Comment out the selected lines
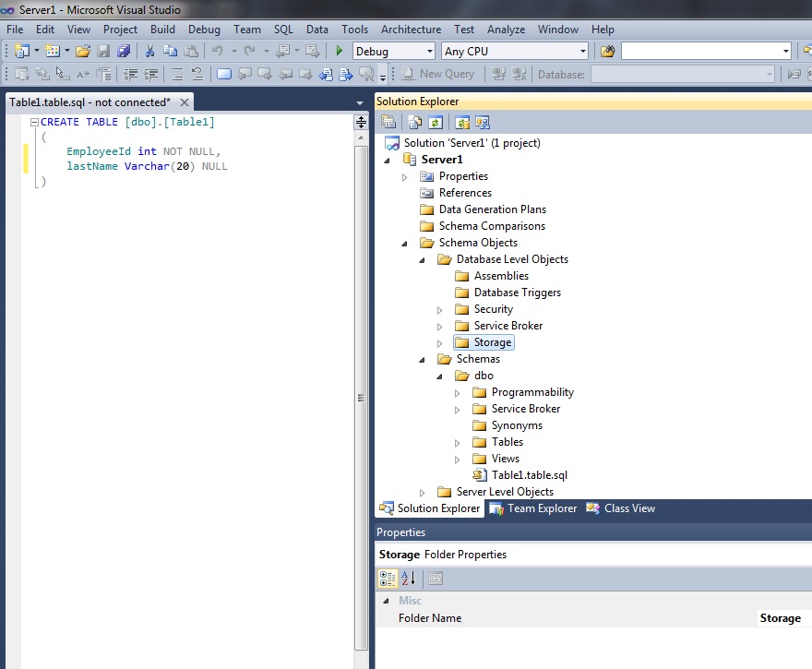 coord(177,74)
